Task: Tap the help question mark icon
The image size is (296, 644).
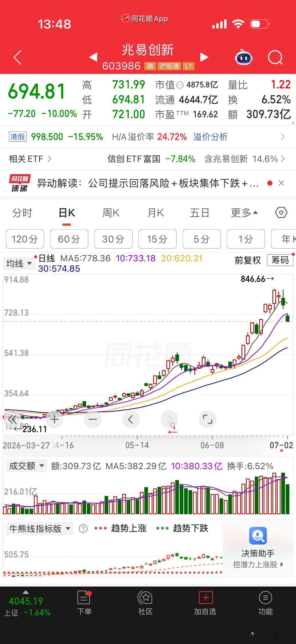Action: tap(83, 529)
